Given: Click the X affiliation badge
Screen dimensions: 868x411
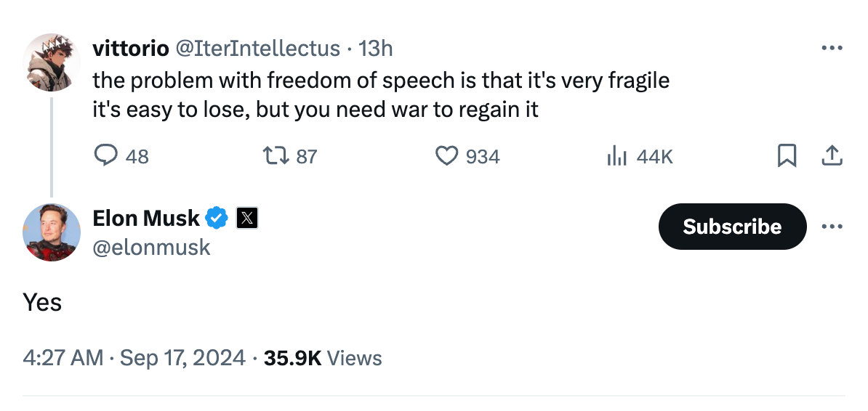Looking at the screenshot, I should click(x=247, y=217).
